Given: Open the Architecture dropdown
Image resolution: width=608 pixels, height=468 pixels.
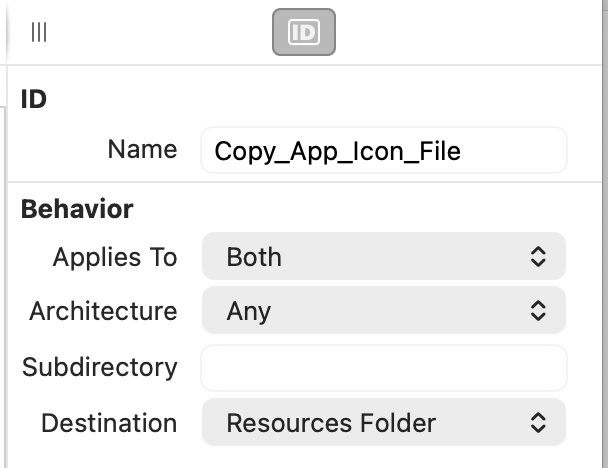Looking at the screenshot, I should tap(384, 310).
